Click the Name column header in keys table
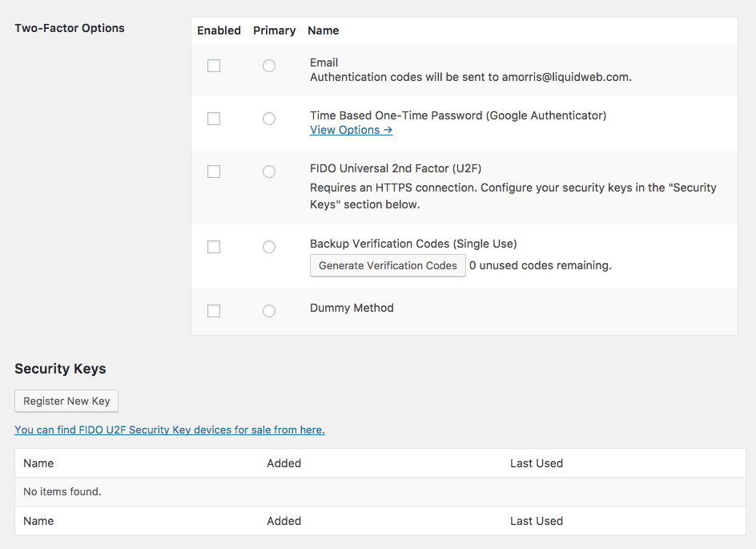The height and width of the screenshot is (549, 756). click(x=38, y=463)
